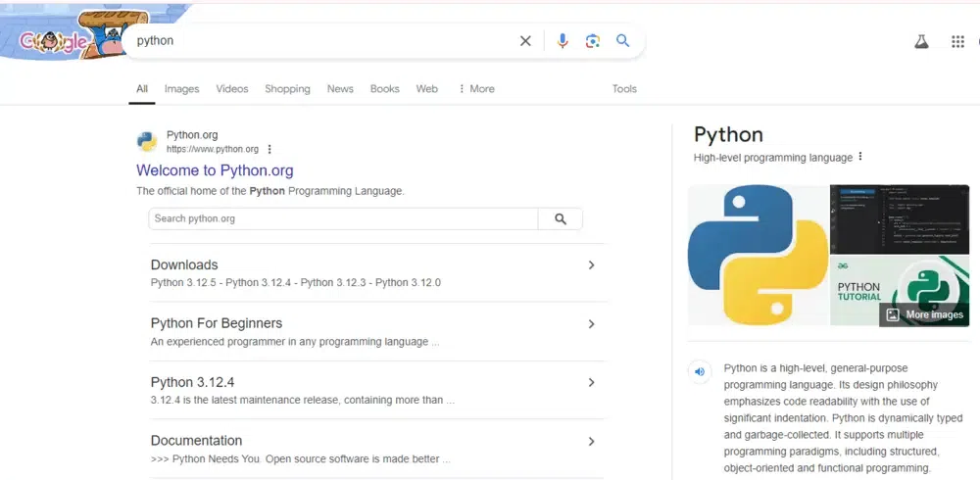Viewport: 980px width, 480px height.
Task: Expand the Python For Beginners chevron
Action: 591,324
